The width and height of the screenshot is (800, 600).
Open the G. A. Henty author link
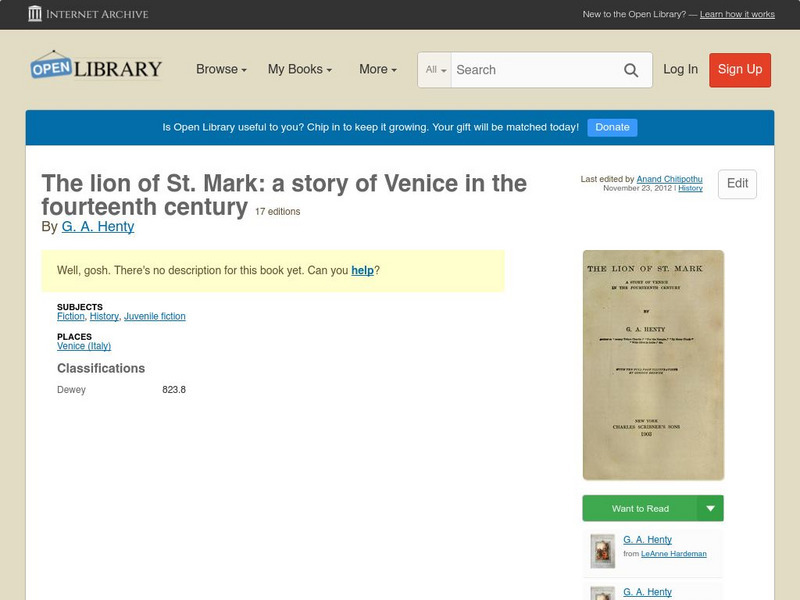98,227
